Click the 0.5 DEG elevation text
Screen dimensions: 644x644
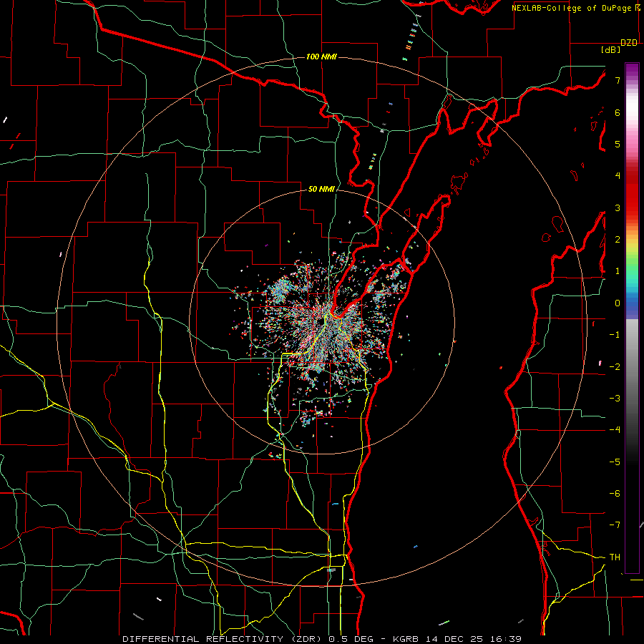point(351,639)
